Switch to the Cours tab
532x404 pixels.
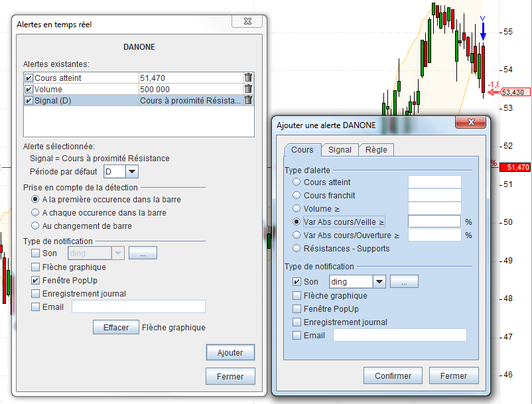point(302,149)
